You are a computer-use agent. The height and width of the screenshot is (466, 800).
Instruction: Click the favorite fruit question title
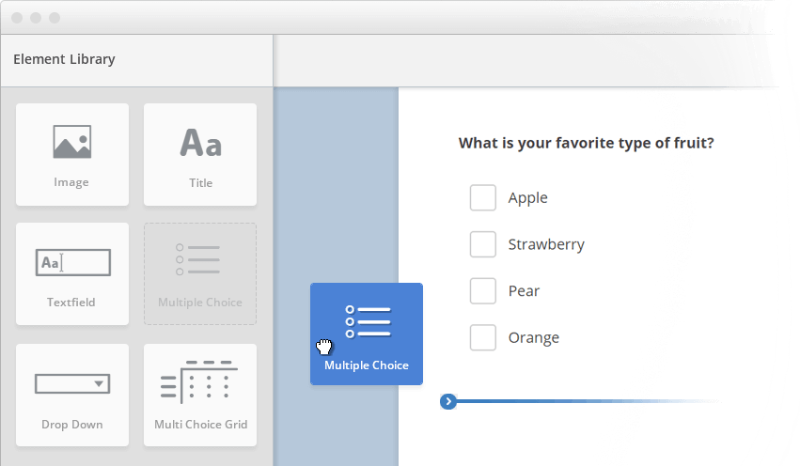tap(586, 143)
